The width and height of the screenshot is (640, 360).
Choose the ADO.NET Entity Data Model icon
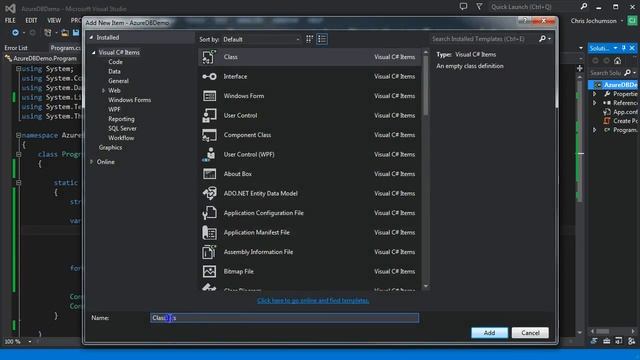point(209,193)
